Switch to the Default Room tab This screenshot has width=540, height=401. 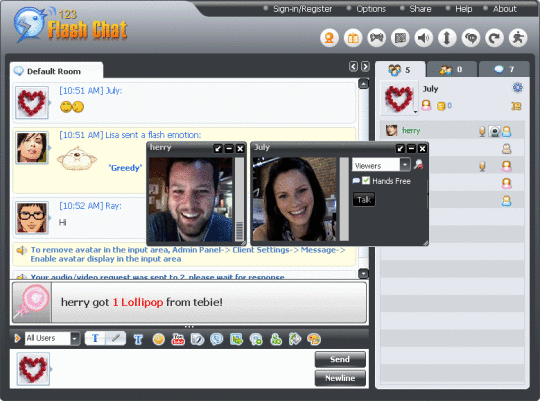tap(56, 71)
